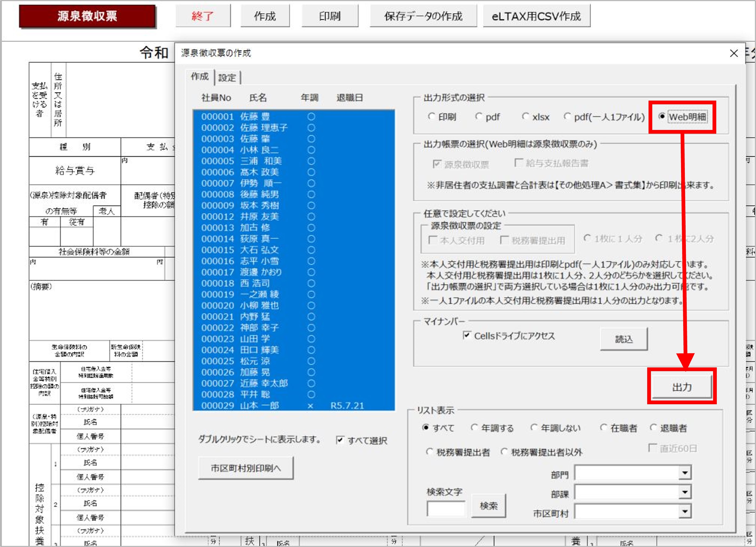
Task: Expand the 市区町村 dropdown
Action: pyautogui.click(x=685, y=511)
